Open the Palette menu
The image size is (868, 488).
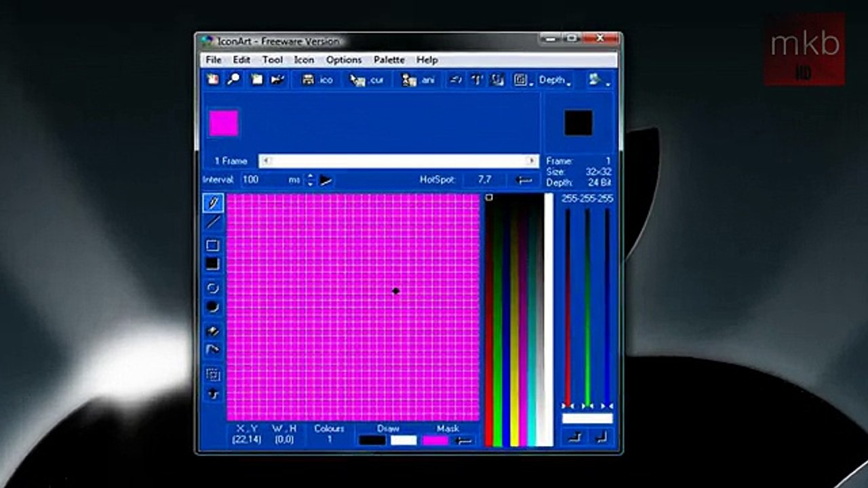[x=389, y=60]
